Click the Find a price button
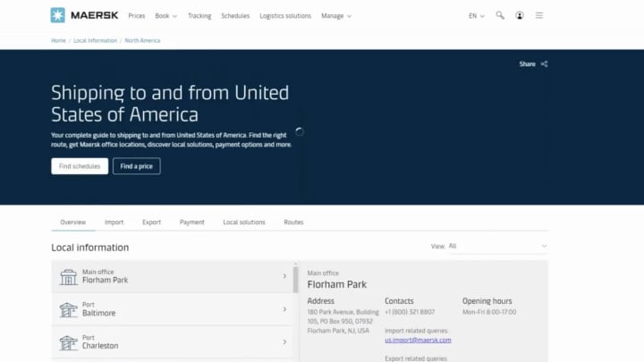Screen dimensions: 644x362 click(136, 166)
